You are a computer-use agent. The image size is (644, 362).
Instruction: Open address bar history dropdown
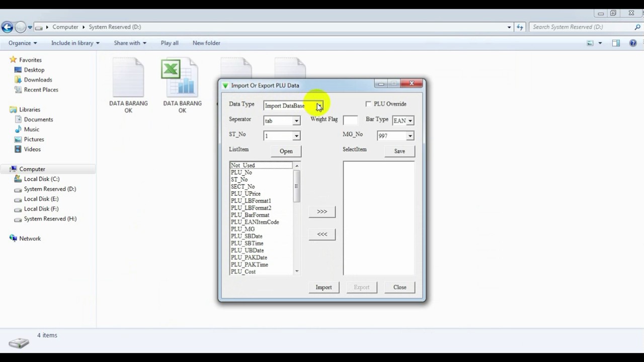(509, 27)
